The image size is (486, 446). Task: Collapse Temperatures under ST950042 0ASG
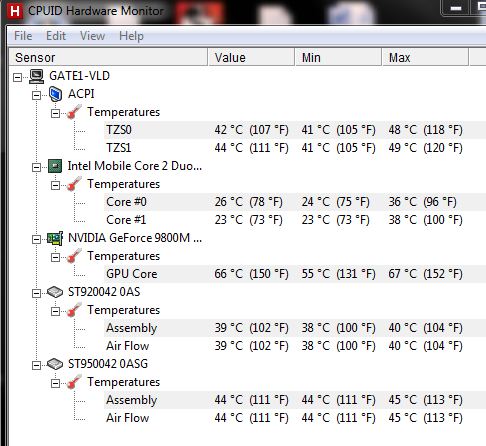(x=55, y=383)
